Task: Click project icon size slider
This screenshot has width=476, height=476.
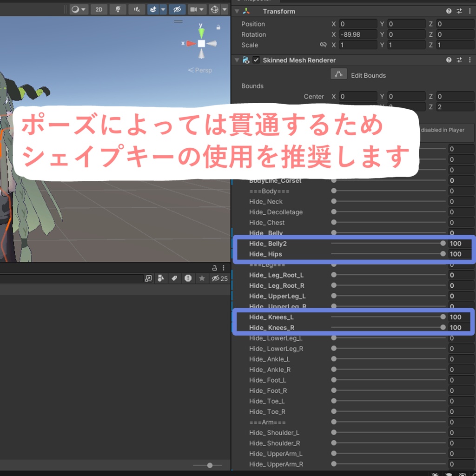Action: tap(208, 465)
